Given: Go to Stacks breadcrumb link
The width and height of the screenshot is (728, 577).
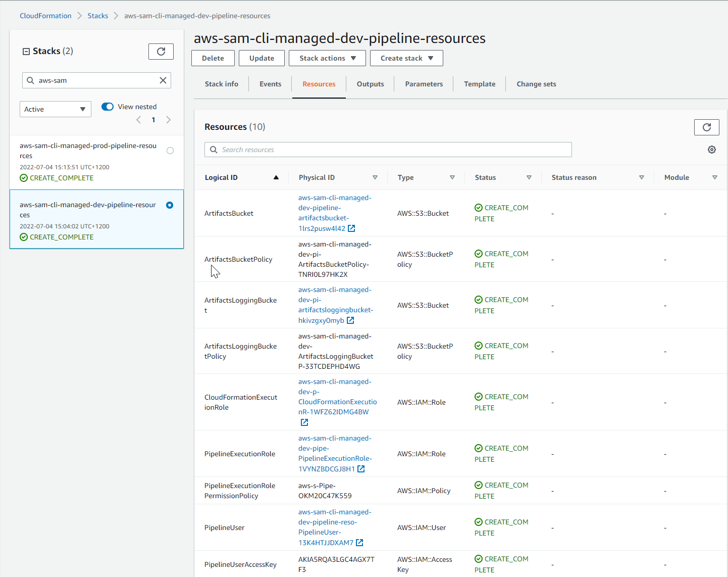Looking at the screenshot, I should click(x=98, y=16).
